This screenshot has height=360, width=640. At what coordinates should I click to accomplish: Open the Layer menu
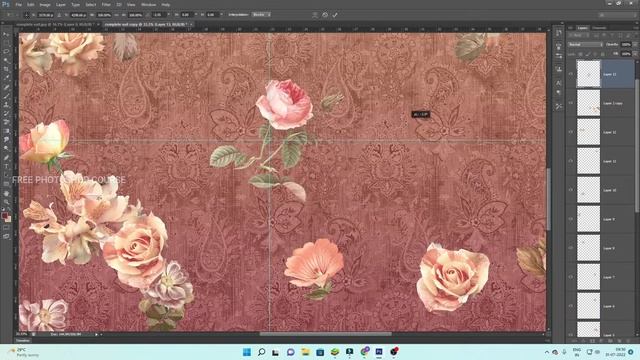(61, 4)
